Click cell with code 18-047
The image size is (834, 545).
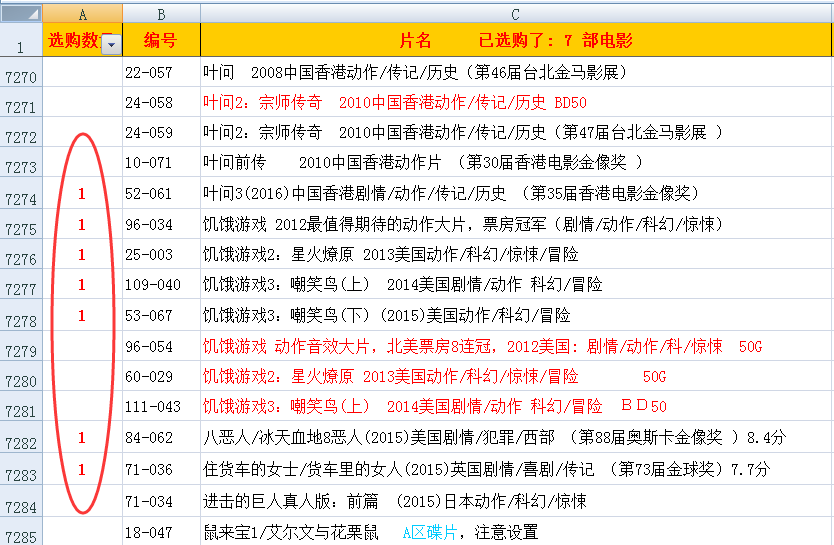[x=161, y=531]
